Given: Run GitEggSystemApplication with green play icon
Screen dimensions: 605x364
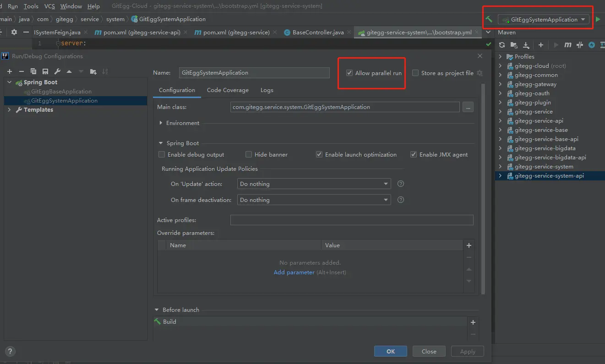Looking at the screenshot, I should [598, 19].
